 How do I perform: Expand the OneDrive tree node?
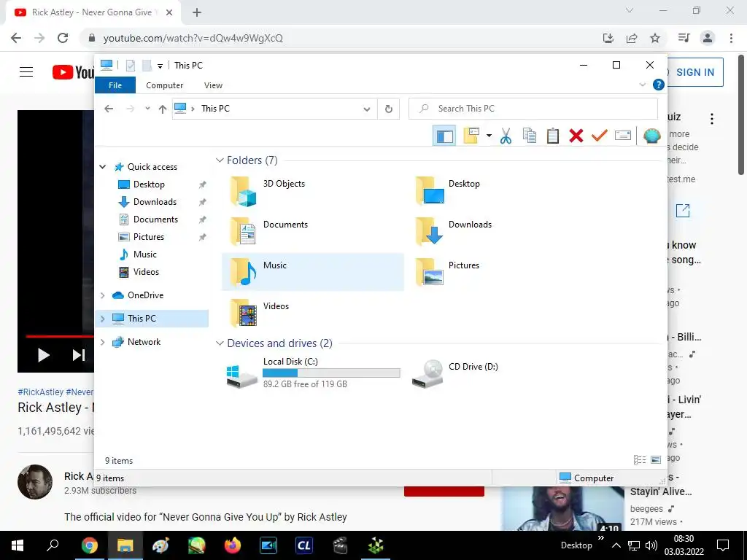tap(102, 295)
